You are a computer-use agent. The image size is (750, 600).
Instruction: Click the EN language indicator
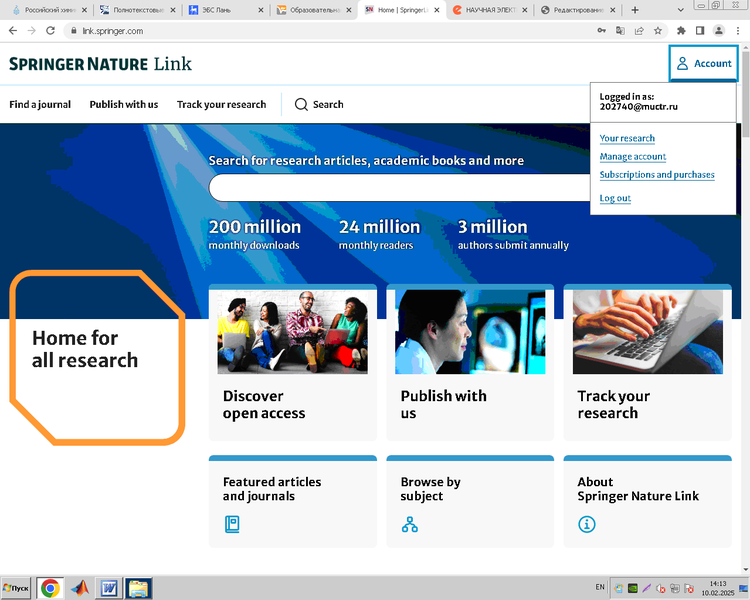pyautogui.click(x=600, y=587)
